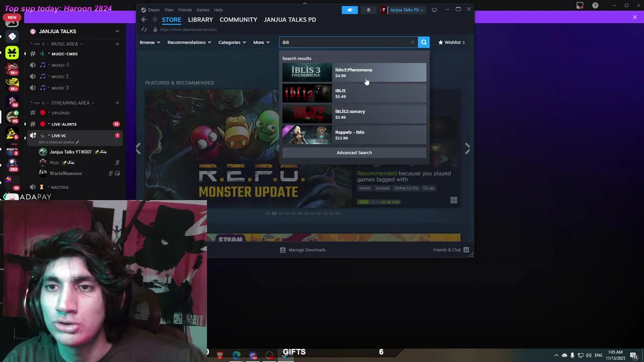Open the View menu
The height and width of the screenshot is (362, 644).
(x=169, y=10)
